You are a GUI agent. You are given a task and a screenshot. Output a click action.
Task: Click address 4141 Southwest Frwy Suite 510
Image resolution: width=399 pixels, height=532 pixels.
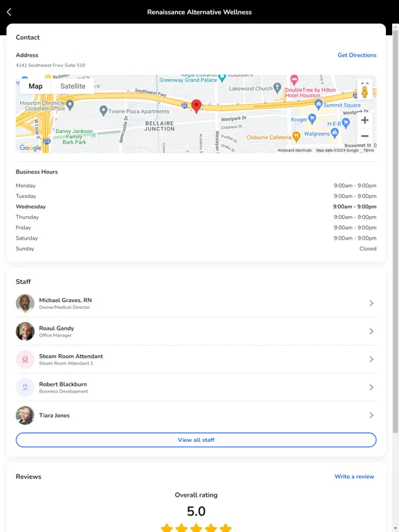click(51, 65)
